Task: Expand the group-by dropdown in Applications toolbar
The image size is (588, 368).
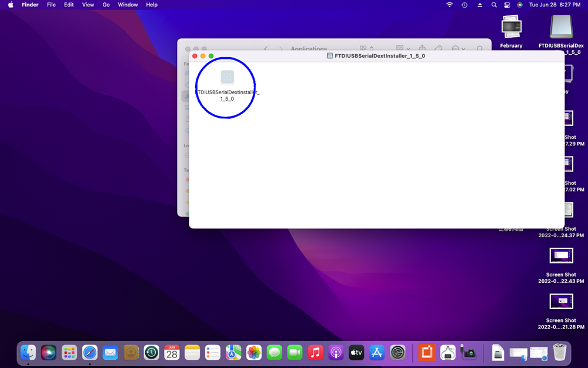Action: pos(403,48)
